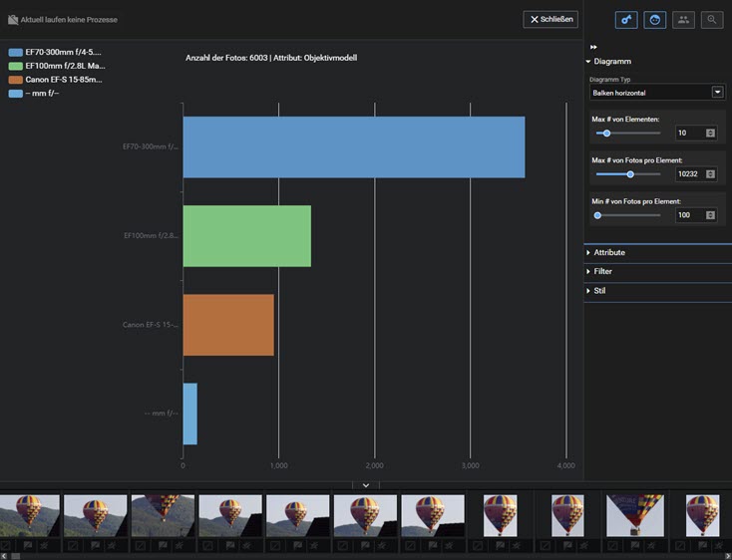Click the Max # von Fotos pro Element slider
The width and height of the screenshot is (732, 560).
pos(630,174)
